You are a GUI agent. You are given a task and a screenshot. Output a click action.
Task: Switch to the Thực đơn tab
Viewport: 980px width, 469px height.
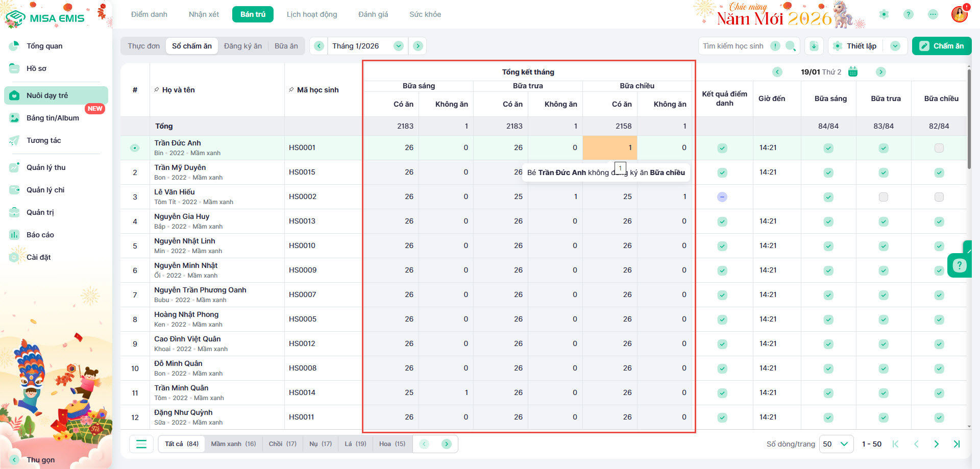coord(143,46)
